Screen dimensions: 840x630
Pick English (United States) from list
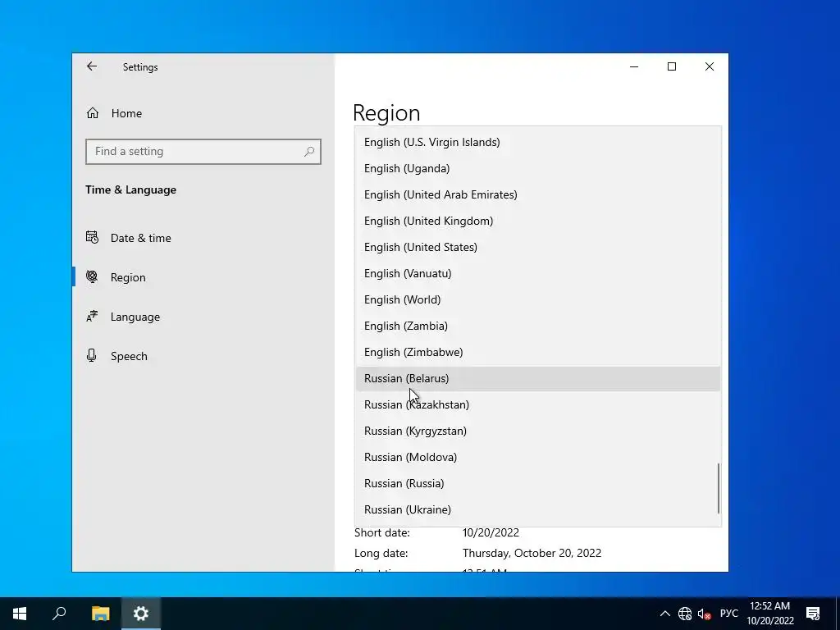click(x=538, y=247)
